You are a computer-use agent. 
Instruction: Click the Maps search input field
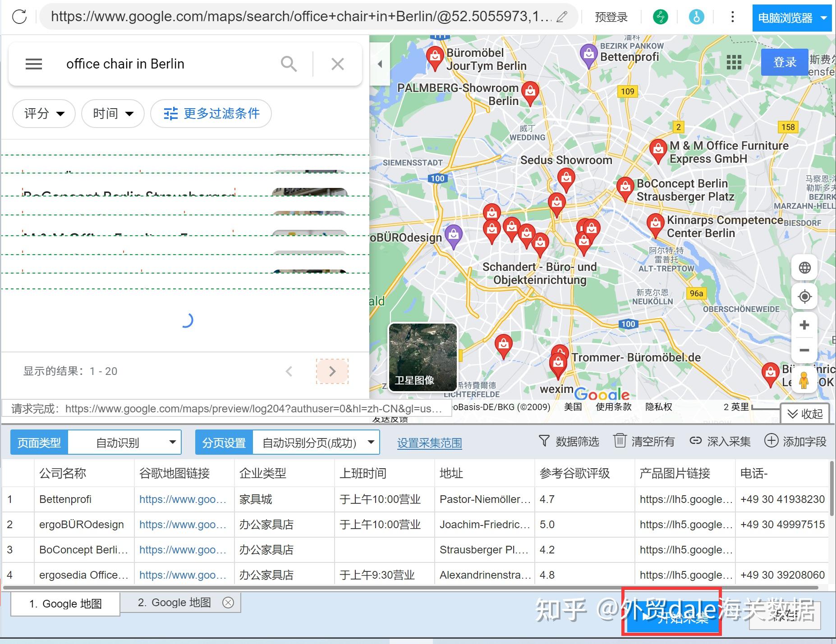point(167,64)
